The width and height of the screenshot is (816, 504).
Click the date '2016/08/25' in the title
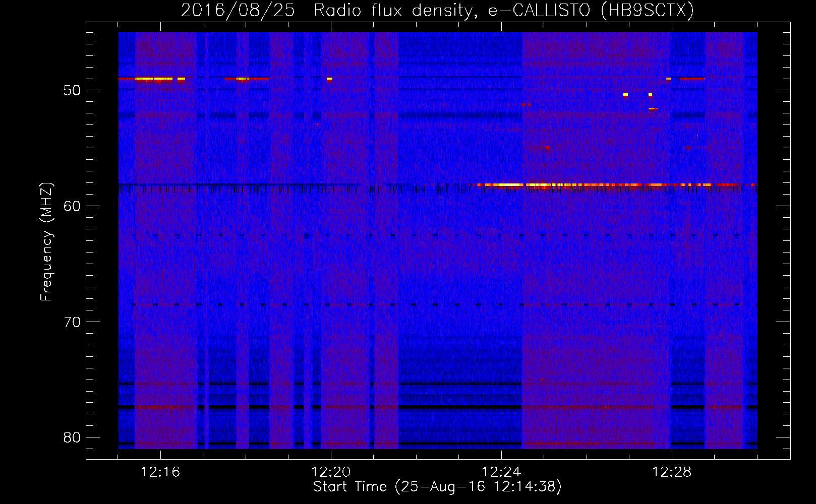(238, 11)
